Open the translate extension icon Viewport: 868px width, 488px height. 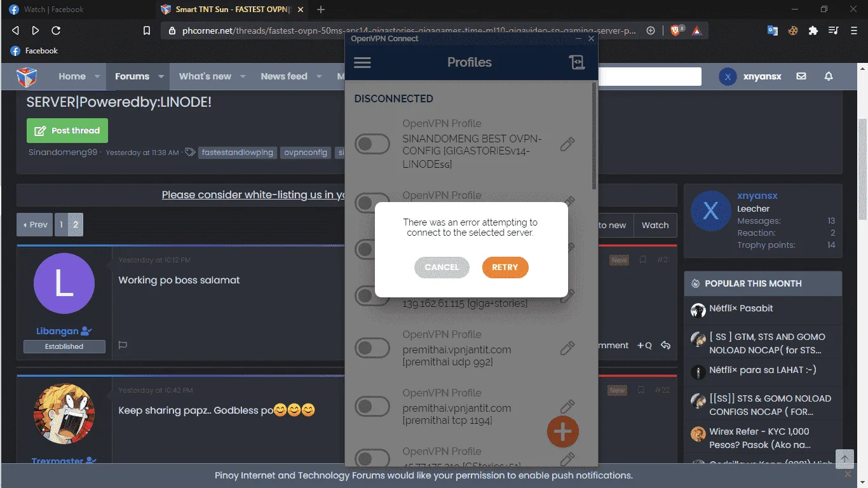tap(773, 30)
